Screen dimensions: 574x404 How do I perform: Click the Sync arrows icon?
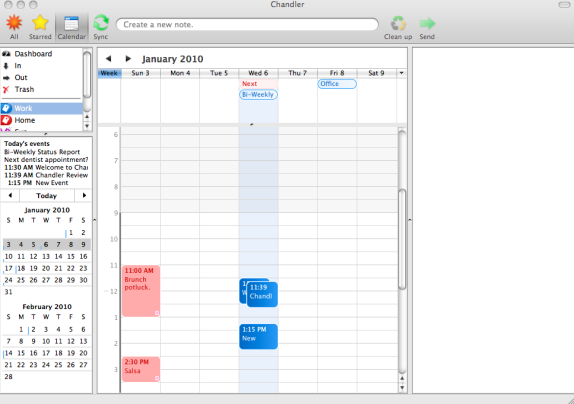tap(101, 23)
